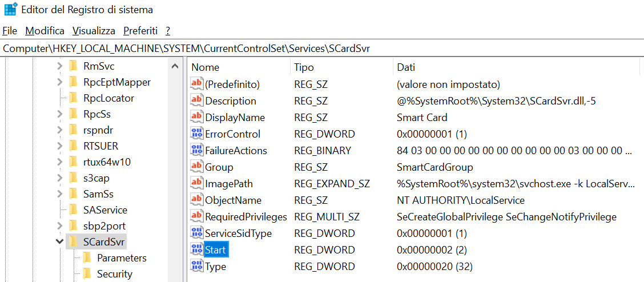This screenshot has height=282, width=644.
Task: Expand the RmSvc tree node
Action: 60,66
